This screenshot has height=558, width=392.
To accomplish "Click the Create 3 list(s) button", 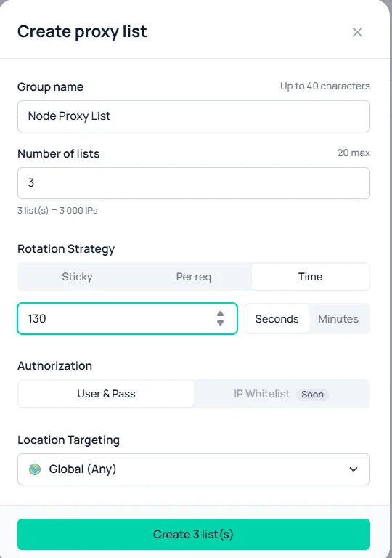I will pos(194,535).
